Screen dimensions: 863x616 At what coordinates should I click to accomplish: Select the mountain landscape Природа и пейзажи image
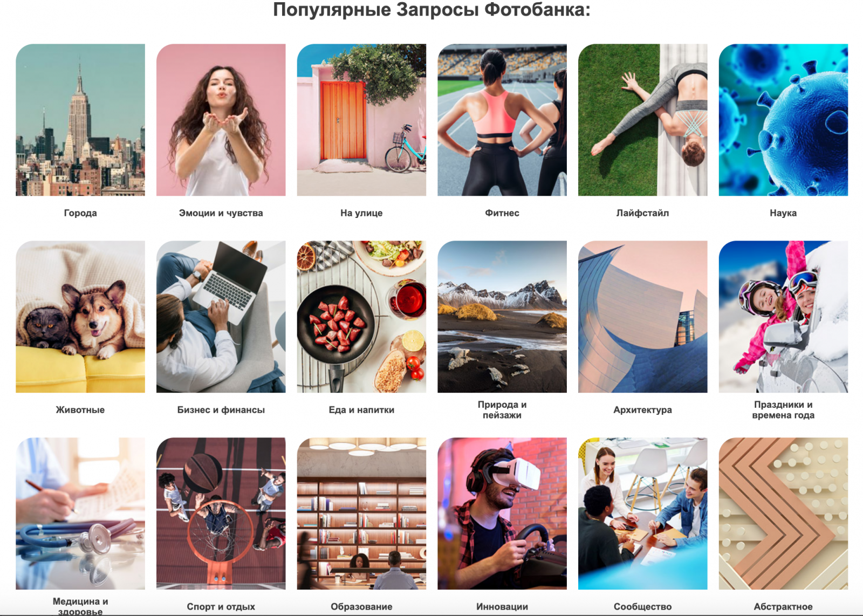click(502, 317)
